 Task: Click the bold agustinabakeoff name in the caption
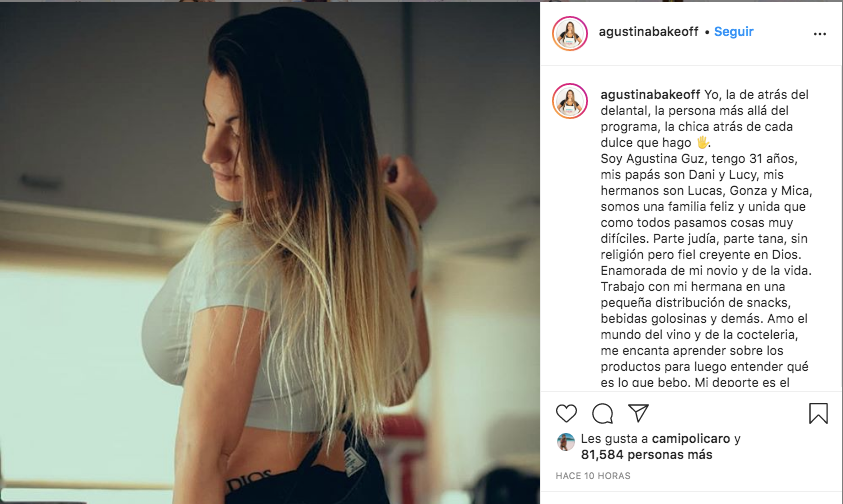650,95
